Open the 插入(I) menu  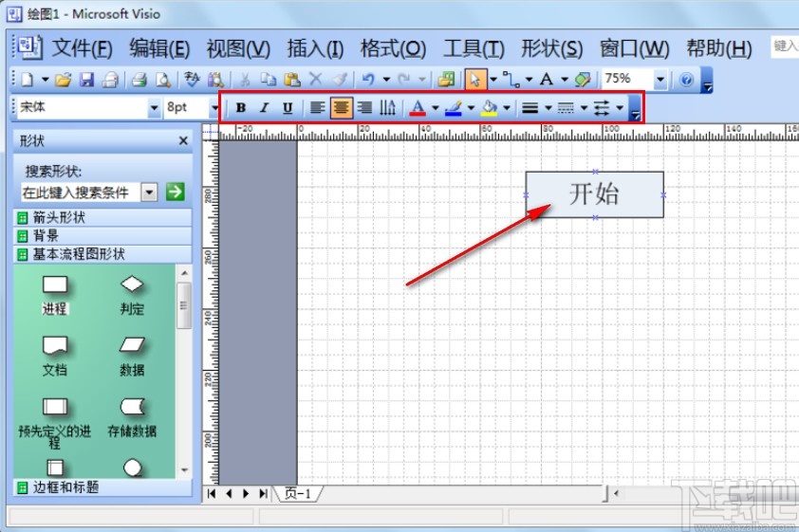click(x=315, y=49)
